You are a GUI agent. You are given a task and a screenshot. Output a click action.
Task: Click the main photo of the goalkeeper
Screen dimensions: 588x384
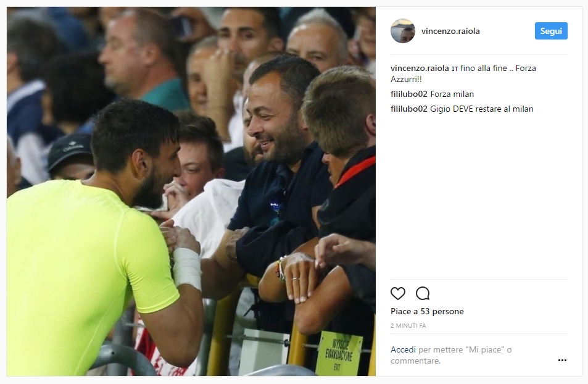tap(191, 191)
